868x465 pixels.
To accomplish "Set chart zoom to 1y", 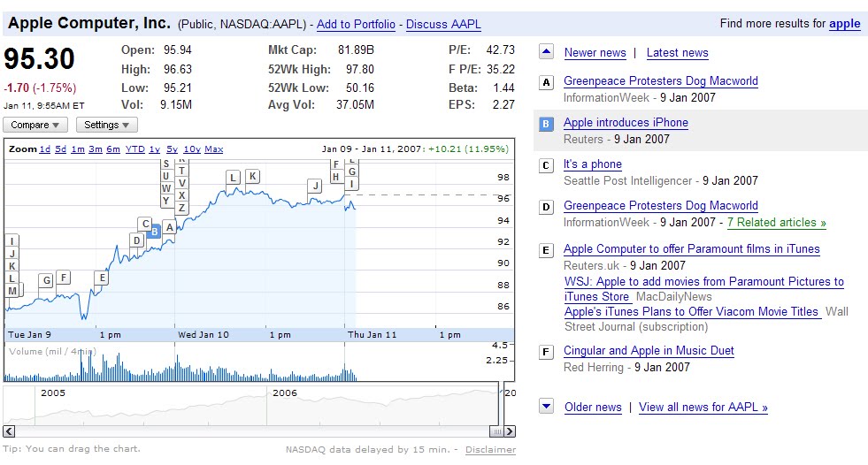I will tap(155, 149).
